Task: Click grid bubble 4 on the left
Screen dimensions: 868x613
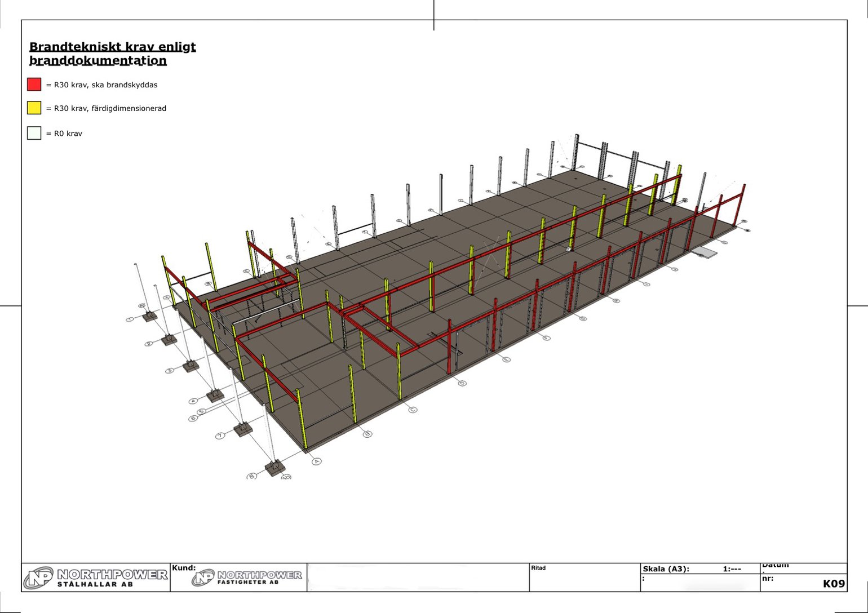Action: 193,401
